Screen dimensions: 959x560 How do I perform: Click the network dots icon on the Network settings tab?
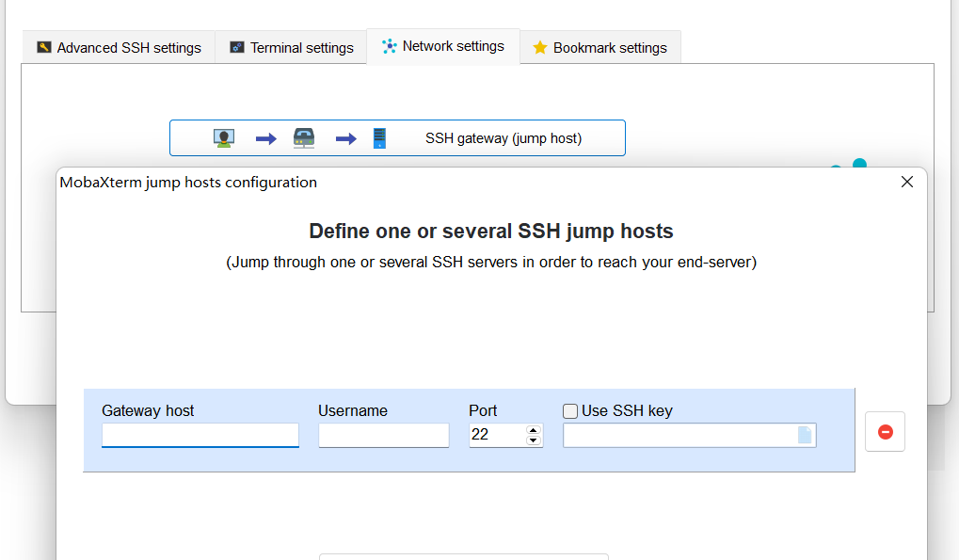click(389, 46)
